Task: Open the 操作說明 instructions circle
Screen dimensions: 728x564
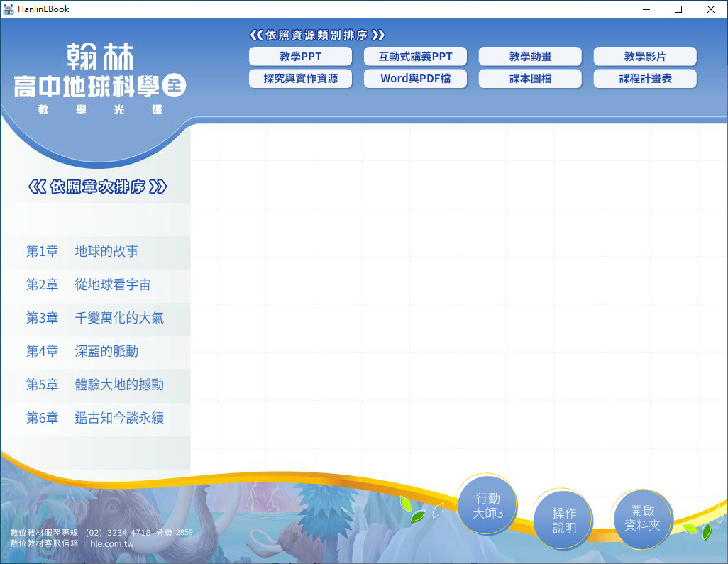Action: click(x=564, y=520)
